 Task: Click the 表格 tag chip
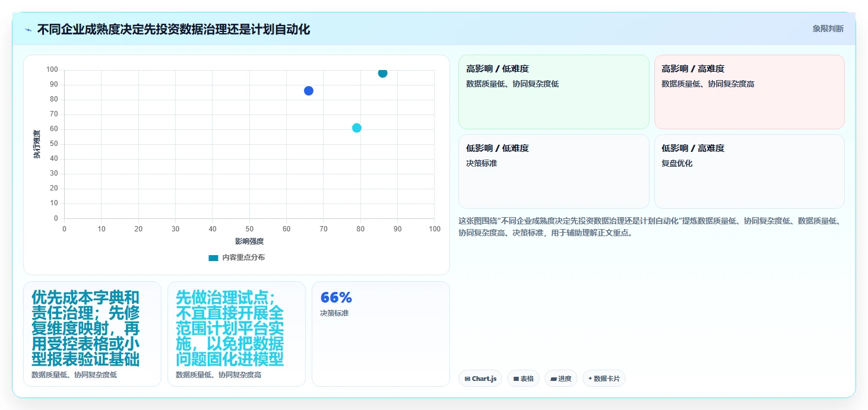pyautogui.click(x=523, y=379)
